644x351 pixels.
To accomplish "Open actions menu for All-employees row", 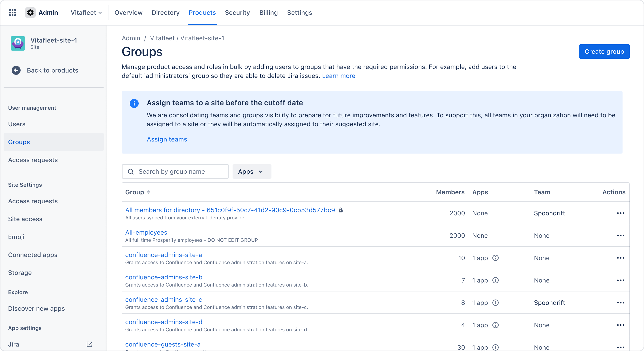I will coord(621,235).
